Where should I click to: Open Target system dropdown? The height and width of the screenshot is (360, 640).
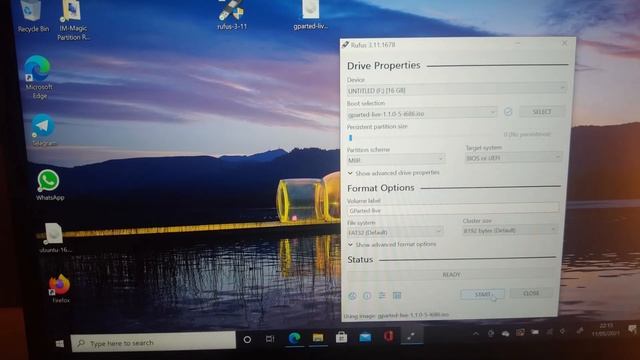pos(513,158)
